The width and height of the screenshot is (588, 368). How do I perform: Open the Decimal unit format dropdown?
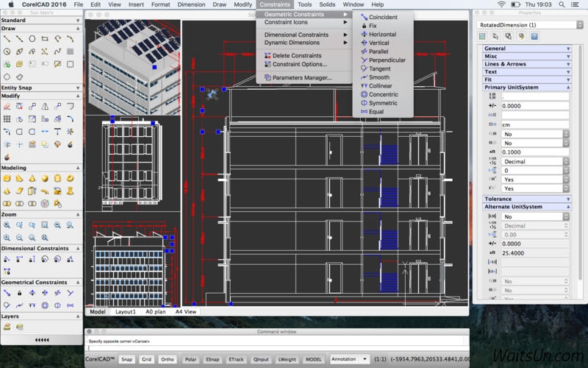click(x=535, y=161)
